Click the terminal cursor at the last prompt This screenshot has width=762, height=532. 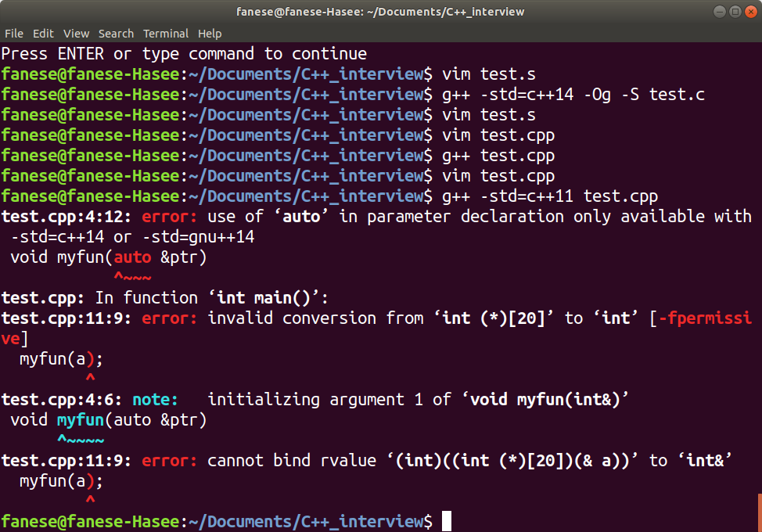(x=447, y=521)
